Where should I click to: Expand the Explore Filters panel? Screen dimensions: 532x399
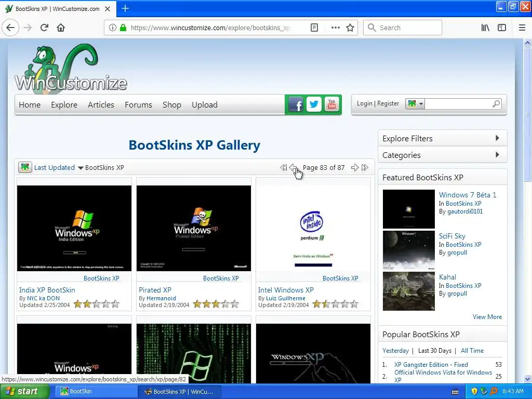coord(442,138)
